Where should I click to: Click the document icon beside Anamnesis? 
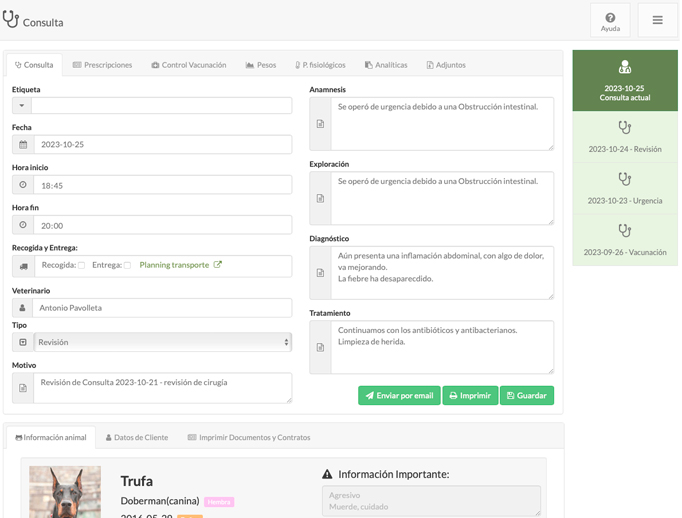(x=320, y=124)
